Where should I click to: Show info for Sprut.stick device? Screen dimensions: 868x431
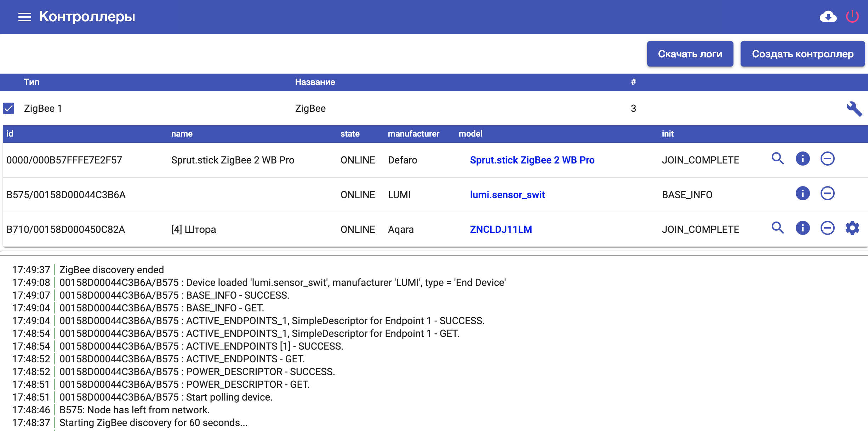(803, 159)
